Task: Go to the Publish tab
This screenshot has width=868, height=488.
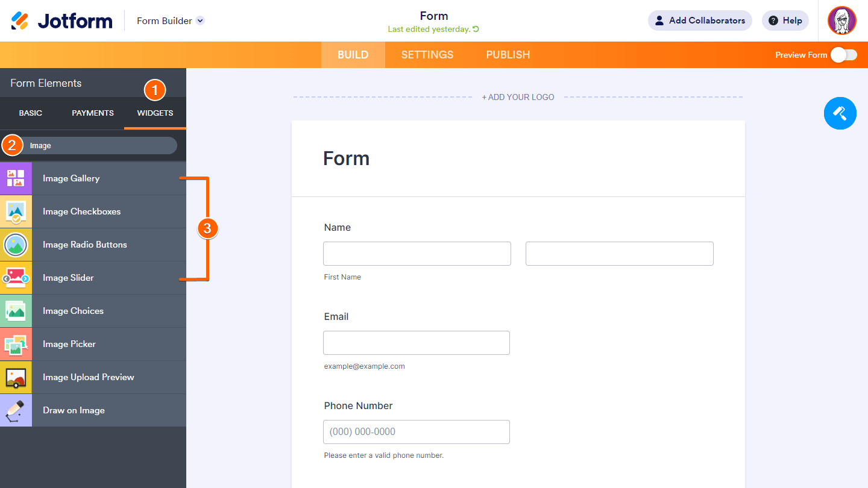Action: coord(508,55)
